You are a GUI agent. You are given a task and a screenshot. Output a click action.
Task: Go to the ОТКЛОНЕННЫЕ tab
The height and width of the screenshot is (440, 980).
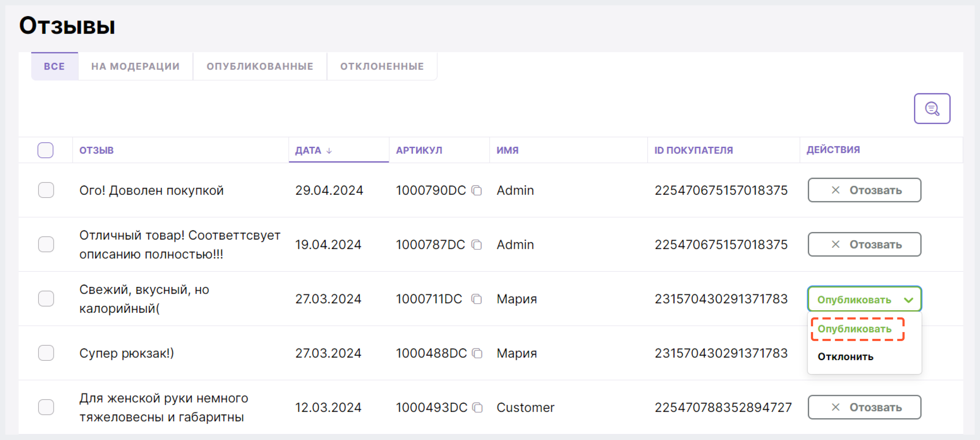click(382, 66)
